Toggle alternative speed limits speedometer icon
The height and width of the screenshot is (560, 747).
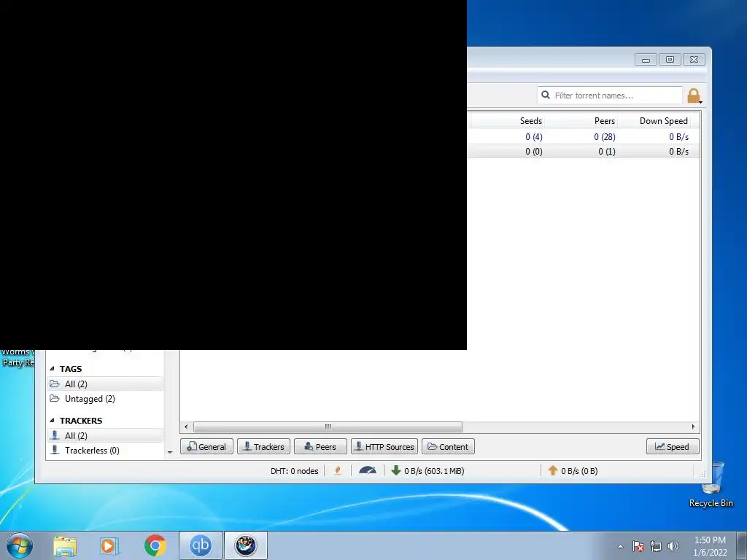tap(368, 470)
